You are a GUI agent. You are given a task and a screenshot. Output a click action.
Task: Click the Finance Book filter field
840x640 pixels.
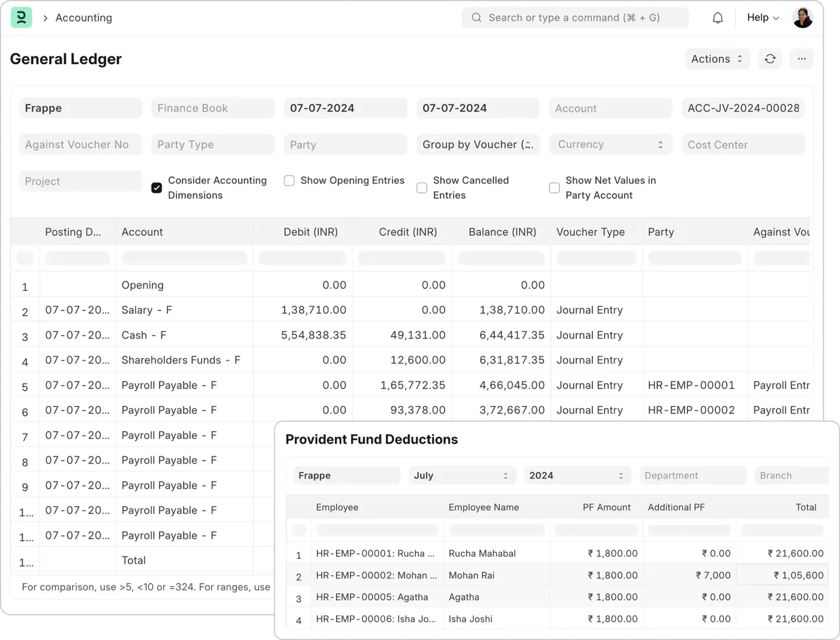click(x=213, y=108)
